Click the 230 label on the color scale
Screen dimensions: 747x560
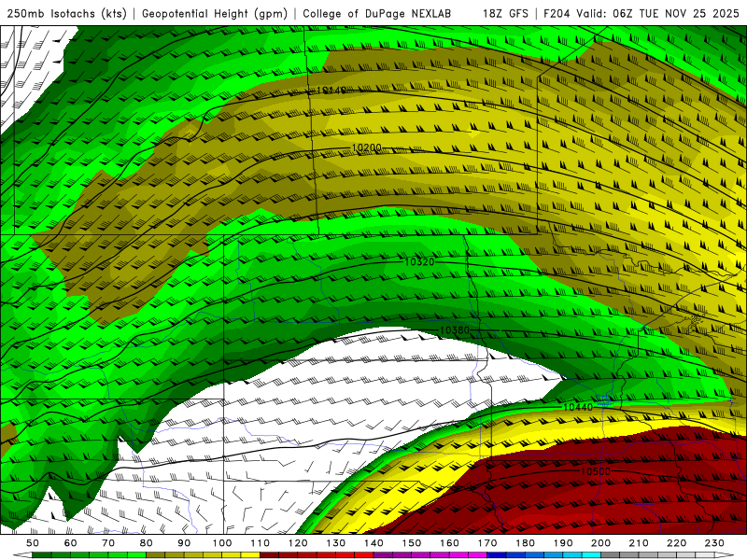pyautogui.click(x=714, y=543)
